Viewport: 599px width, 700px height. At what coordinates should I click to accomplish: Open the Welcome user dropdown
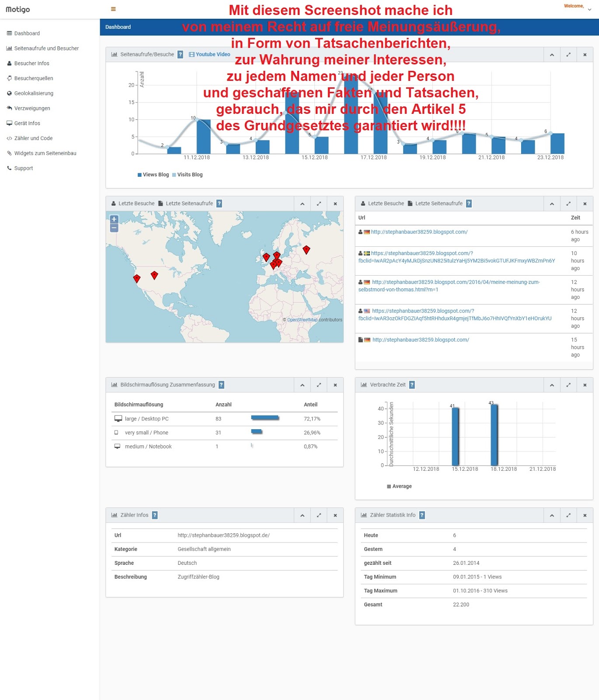pyautogui.click(x=578, y=7)
